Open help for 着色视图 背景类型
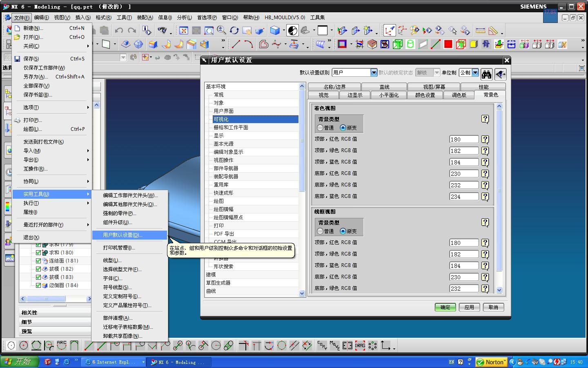Image resolution: width=588 pixels, height=368 pixels. 485,119
